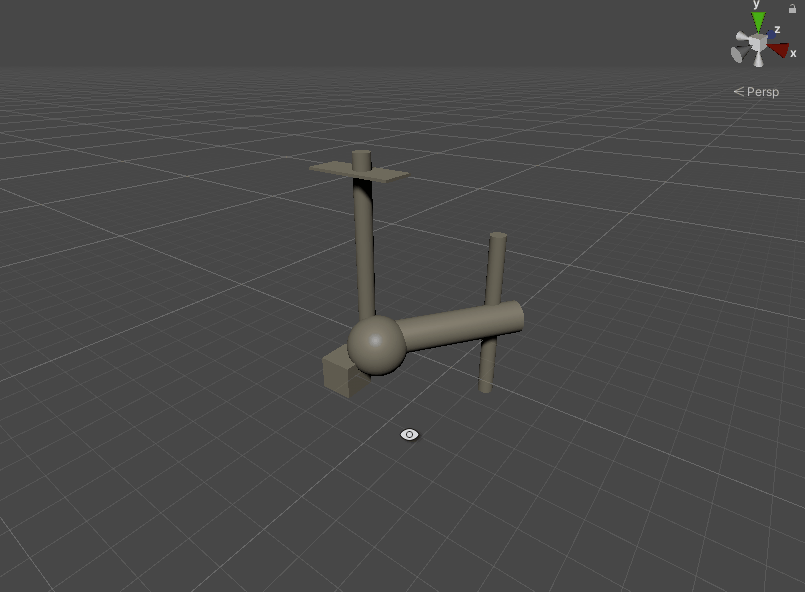Image resolution: width=805 pixels, height=592 pixels.
Task: Click the small gray cone at gizmo's upper left
Action: pyautogui.click(x=744, y=38)
